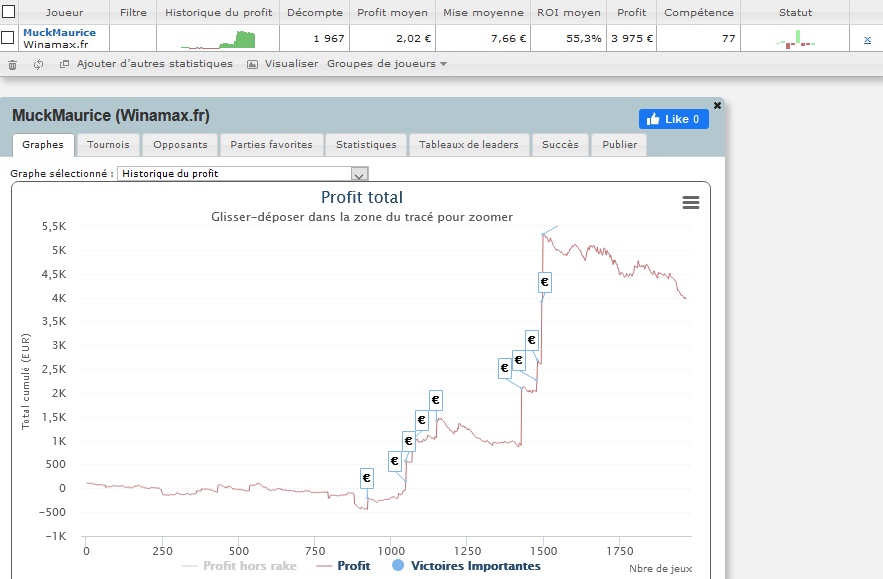
Task: Open the Publier tab
Action: [619, 145]
